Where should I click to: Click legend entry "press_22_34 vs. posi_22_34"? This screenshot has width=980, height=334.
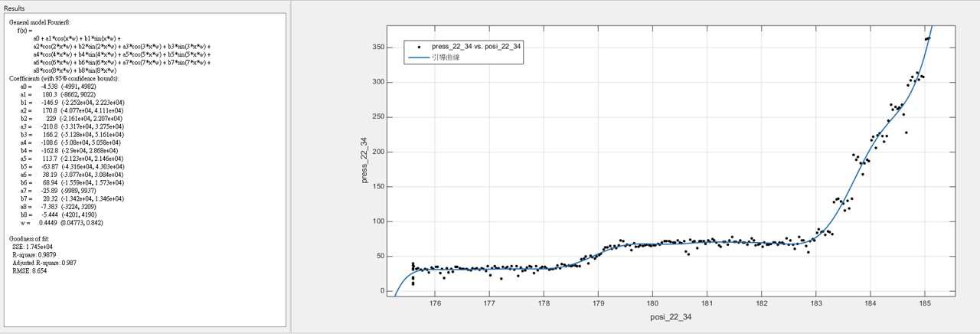(476, 47)
